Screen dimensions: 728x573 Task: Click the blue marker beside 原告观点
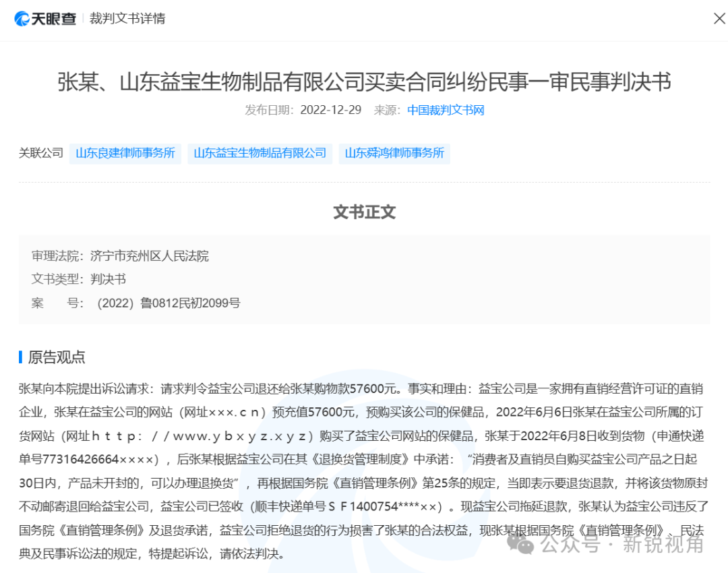tap(21, 357)
